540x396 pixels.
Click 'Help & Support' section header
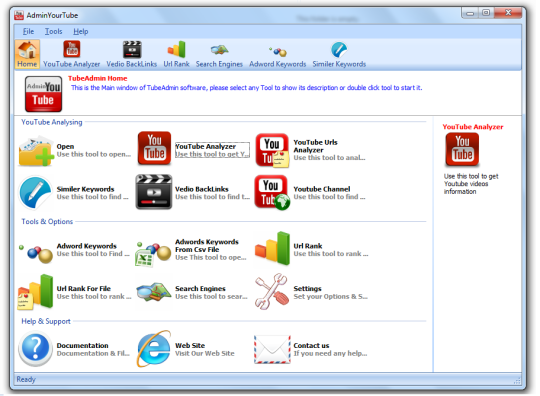click(46, 321)
